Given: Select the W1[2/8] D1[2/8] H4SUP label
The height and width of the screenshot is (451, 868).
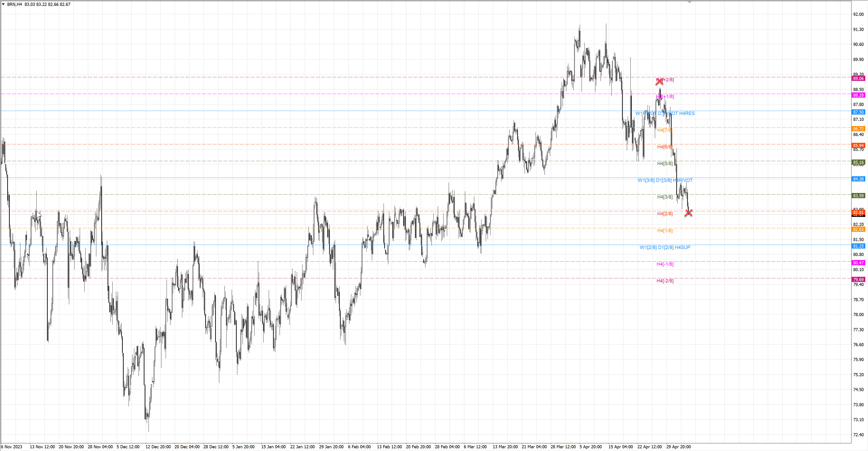Looking at the screenshot, I should pos(665,247).
